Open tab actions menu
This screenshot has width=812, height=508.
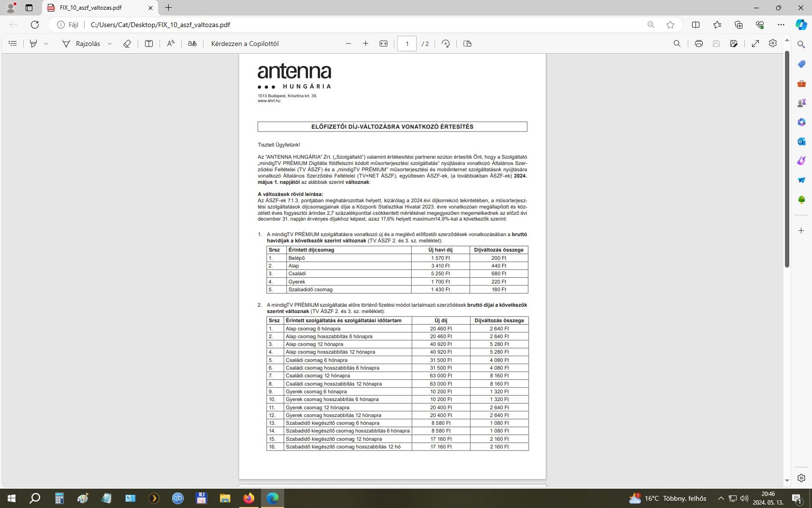[29, 8]
